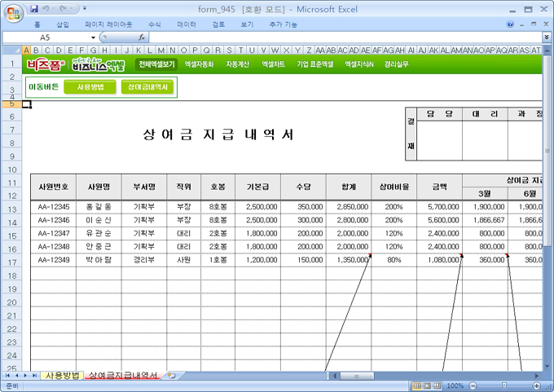Click the green 상여금내역서 button
The width and height of the screenshot is (554, 392).
point(147,87)
